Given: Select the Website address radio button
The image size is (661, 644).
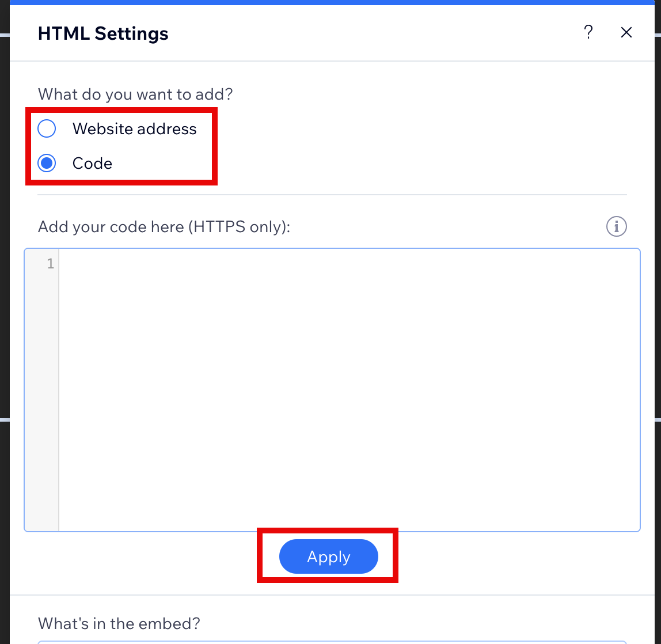Looking at the screenshot, I should coord(47,128).
